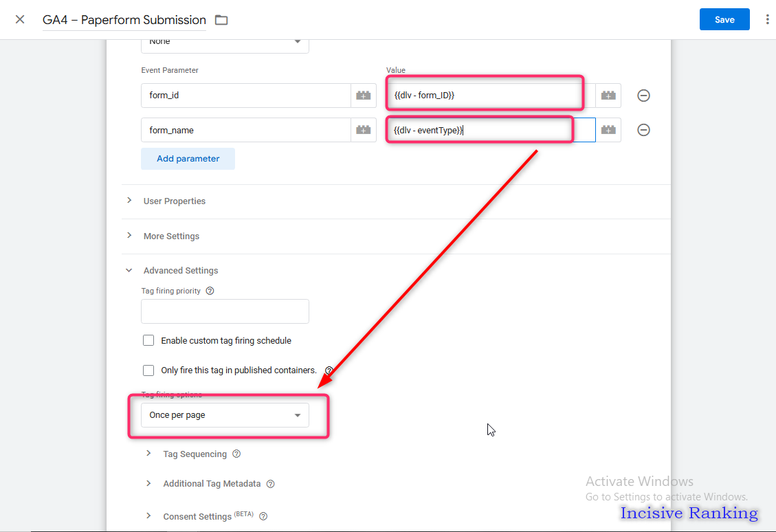Image resolution: width=776 pixels, height=532 pixels.
Task: Save the tag with the Save button
Action: [x=724, y=19]
